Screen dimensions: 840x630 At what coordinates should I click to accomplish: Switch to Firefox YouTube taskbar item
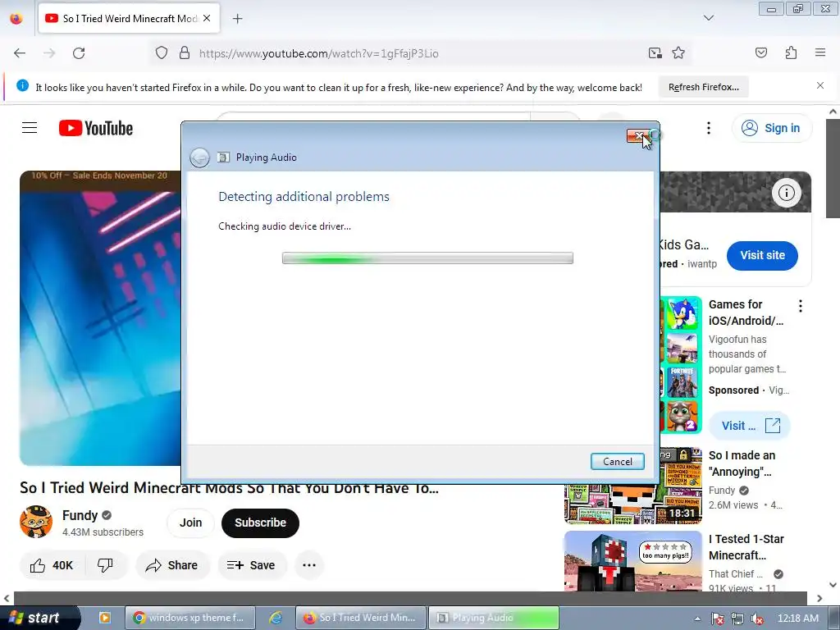[x=361, y=618]
